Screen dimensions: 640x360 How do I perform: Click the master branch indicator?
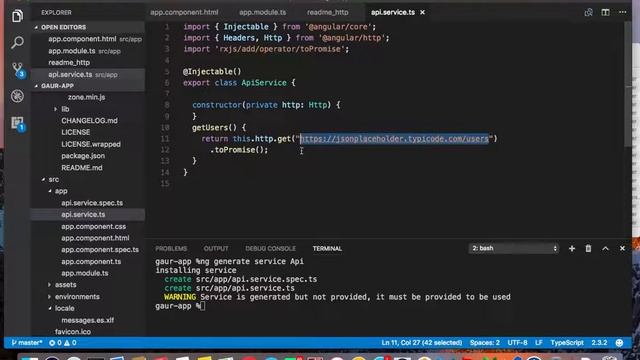point(27,343)
